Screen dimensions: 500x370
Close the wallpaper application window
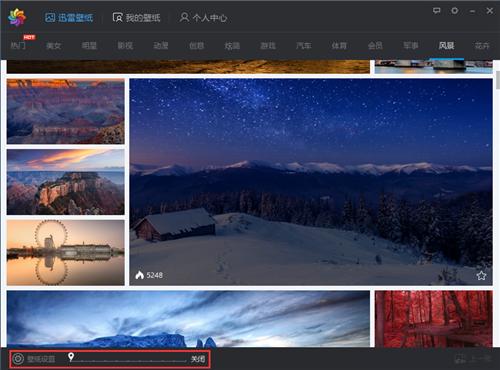coord(490,11)
